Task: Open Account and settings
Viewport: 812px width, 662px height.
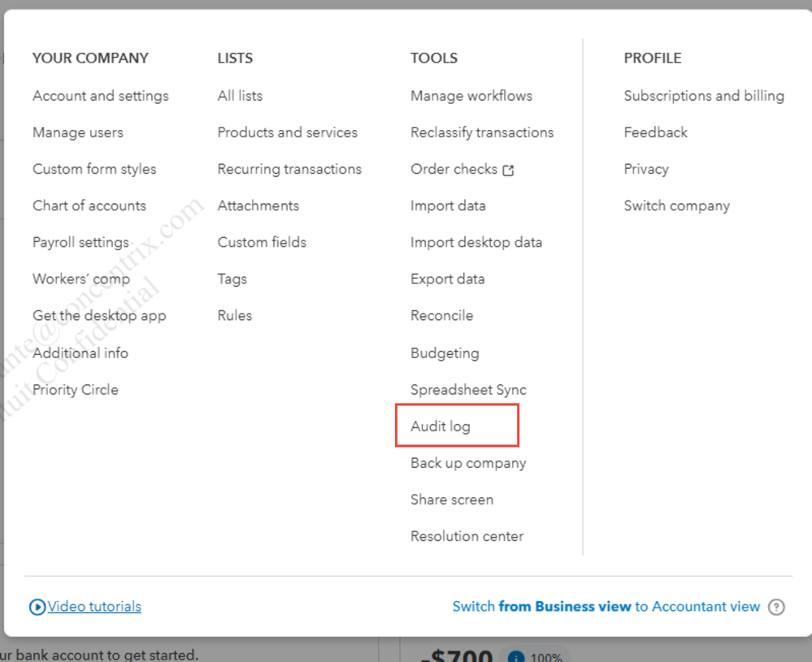Action: point(100,95)
